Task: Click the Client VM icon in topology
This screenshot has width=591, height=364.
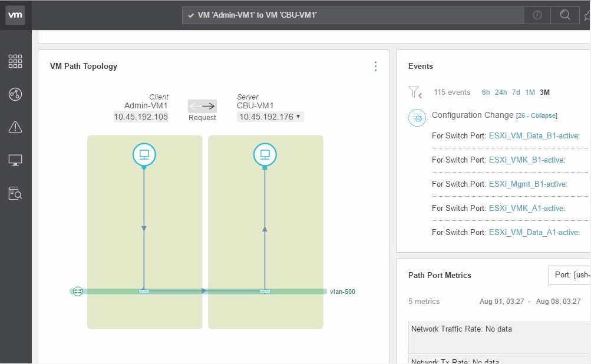Action: point(144,154)
